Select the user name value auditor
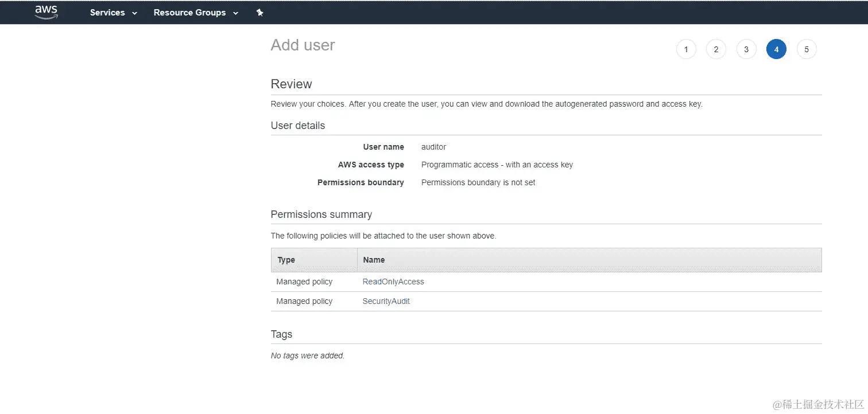The height and width of the screenshot is (414, 868). tap(433, 147)
